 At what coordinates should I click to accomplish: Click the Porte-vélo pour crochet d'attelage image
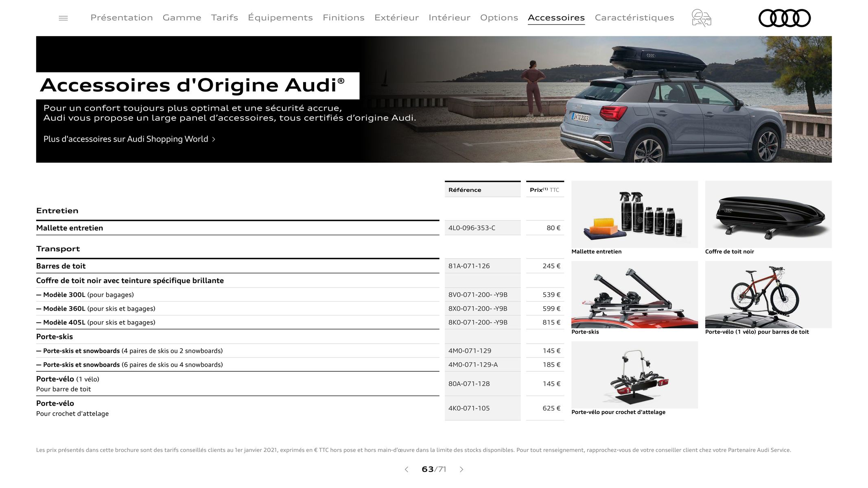coord(634,375)
